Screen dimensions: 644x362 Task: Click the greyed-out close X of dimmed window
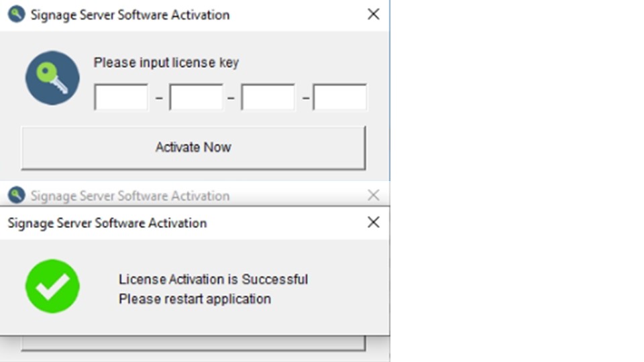(x=374, y=195)
